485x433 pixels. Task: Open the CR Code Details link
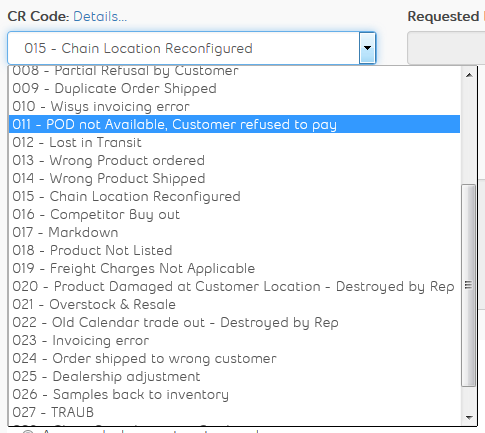click(x=100, y=16)
